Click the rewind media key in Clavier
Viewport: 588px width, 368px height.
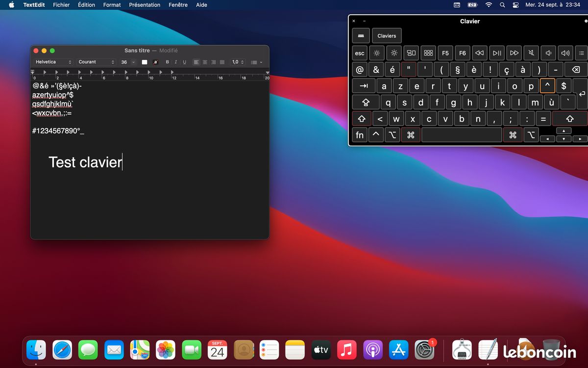[480, 53]
